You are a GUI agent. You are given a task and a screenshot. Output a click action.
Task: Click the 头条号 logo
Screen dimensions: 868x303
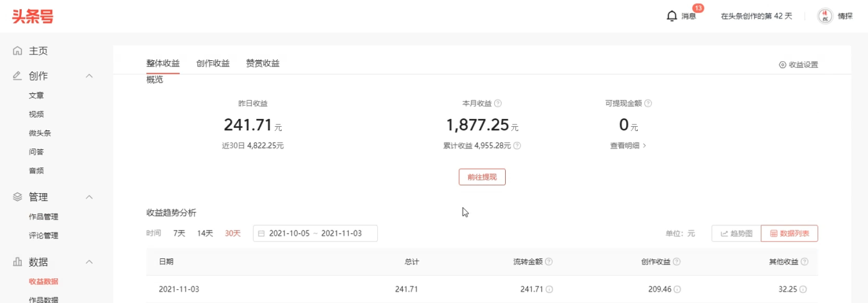pyautogui.click(x=33, y=16)
